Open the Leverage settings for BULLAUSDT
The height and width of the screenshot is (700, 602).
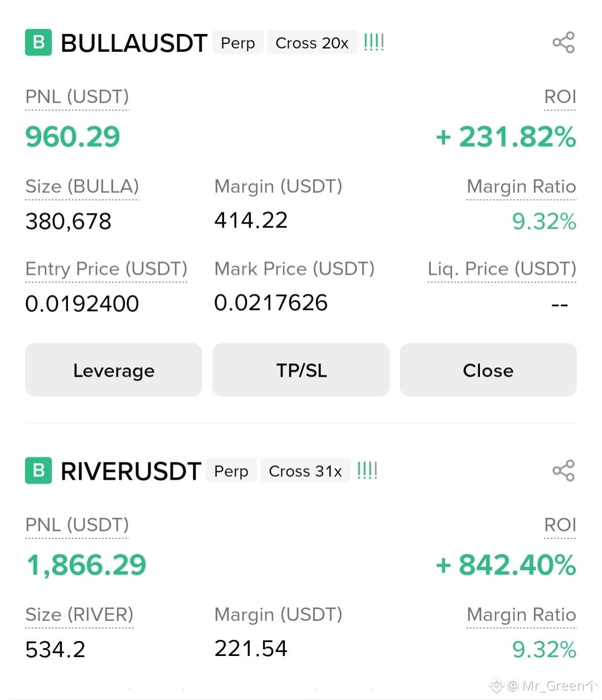point(114,370)
